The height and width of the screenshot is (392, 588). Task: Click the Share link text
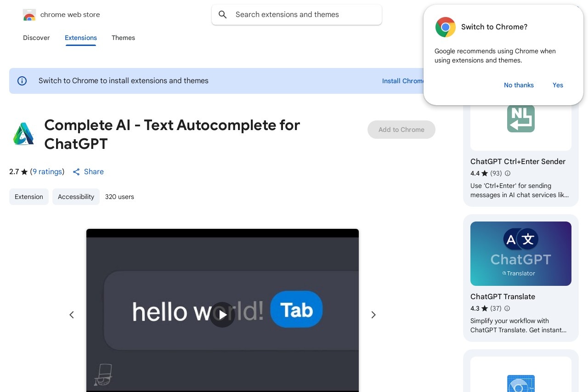click(94, 172)
